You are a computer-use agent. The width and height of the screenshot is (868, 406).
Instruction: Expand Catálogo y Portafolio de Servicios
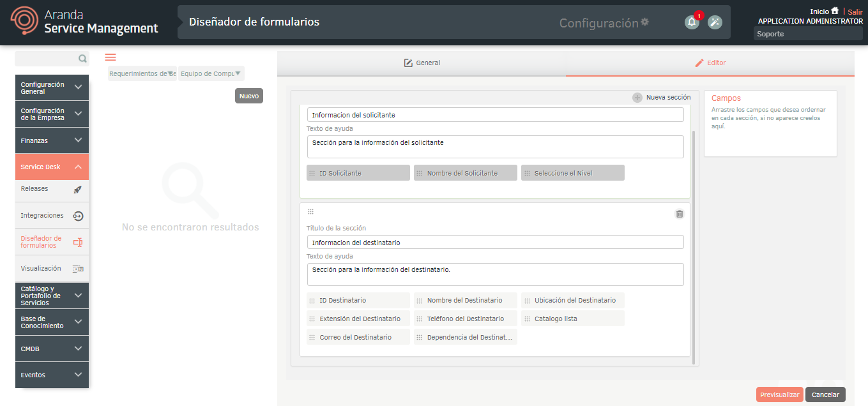(52, 296)
